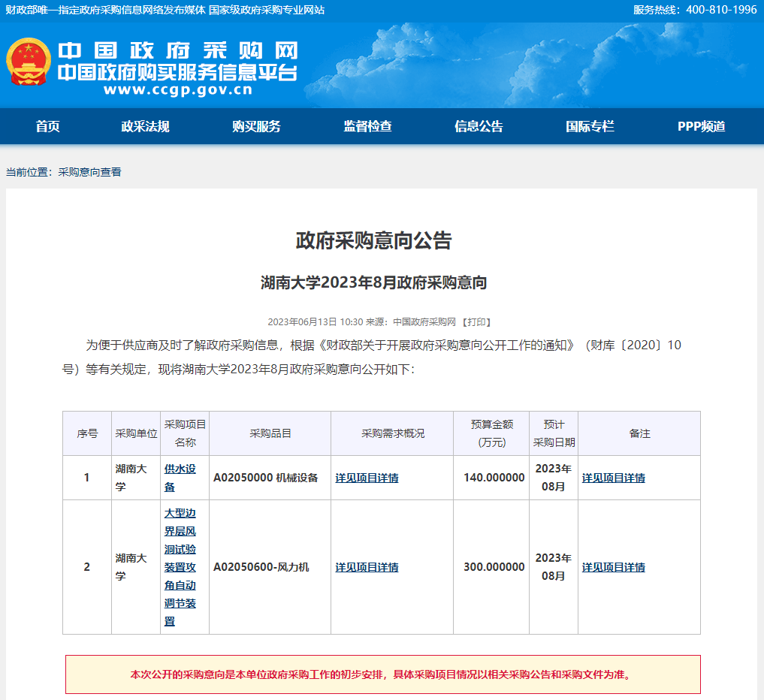Click the 备注 column header

point(639,433)
